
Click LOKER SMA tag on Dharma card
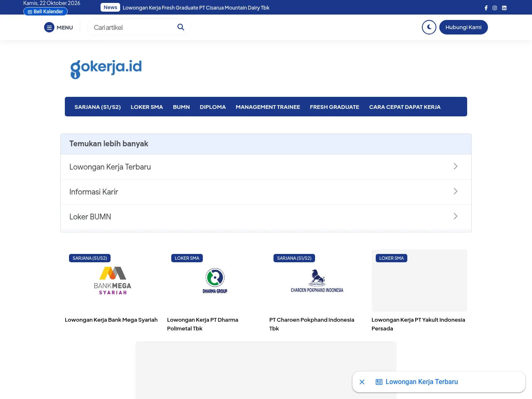tap(187, 258)
